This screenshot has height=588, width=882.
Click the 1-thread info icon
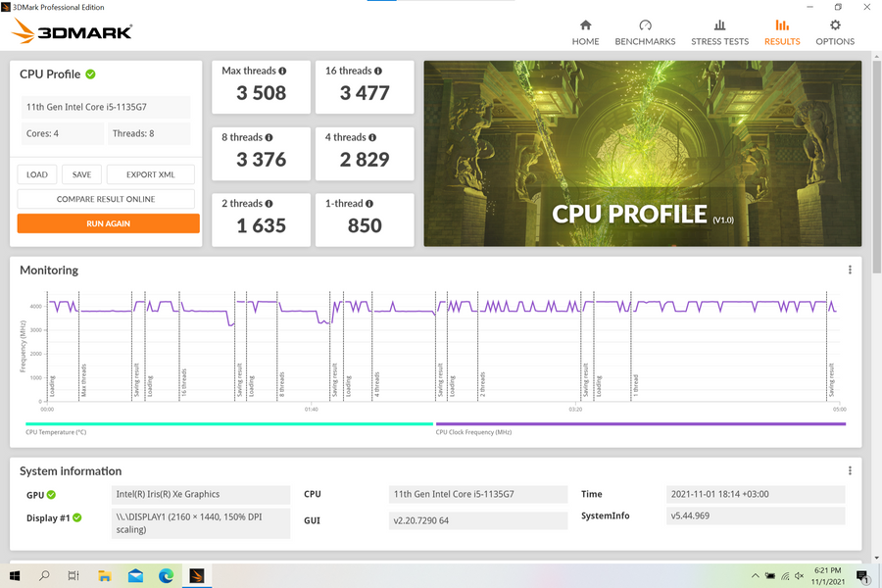tap(368, 204)
